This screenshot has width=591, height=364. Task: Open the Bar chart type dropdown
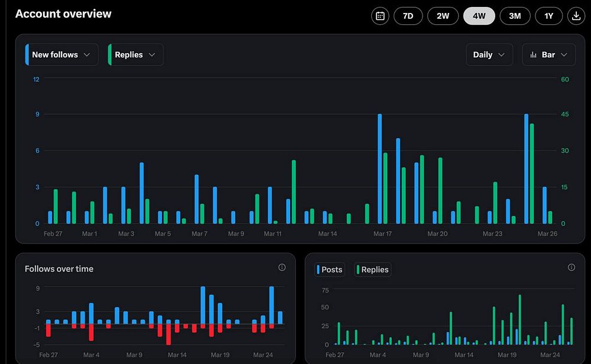[549, 54]
